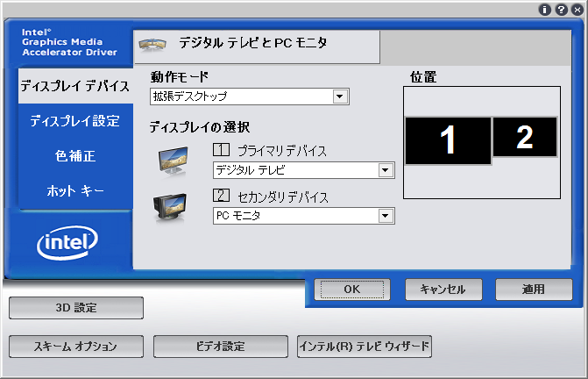
Task: Click the OK button
Action: click(x=352, y=290)
